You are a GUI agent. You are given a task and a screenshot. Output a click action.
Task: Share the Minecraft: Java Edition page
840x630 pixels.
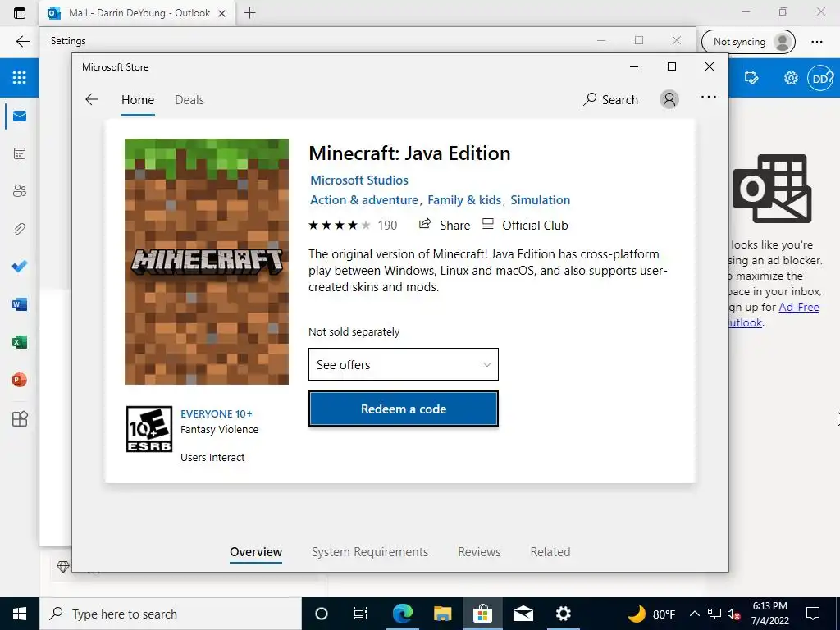(444, 225)
